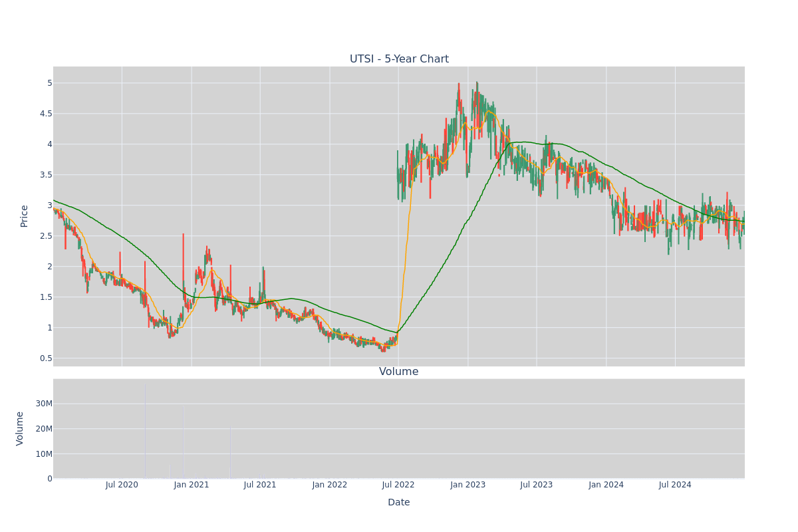Image resolution: width=798 pixels, height=532 pixels.
Task: Click the 'Jul 2022' date tick label
Action: click(398, 485)
